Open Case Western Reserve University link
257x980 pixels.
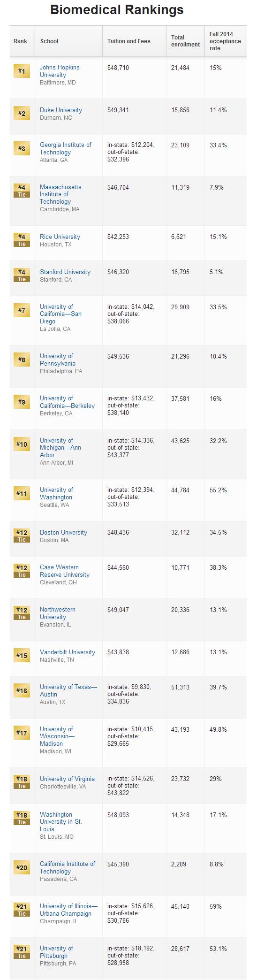65,571
